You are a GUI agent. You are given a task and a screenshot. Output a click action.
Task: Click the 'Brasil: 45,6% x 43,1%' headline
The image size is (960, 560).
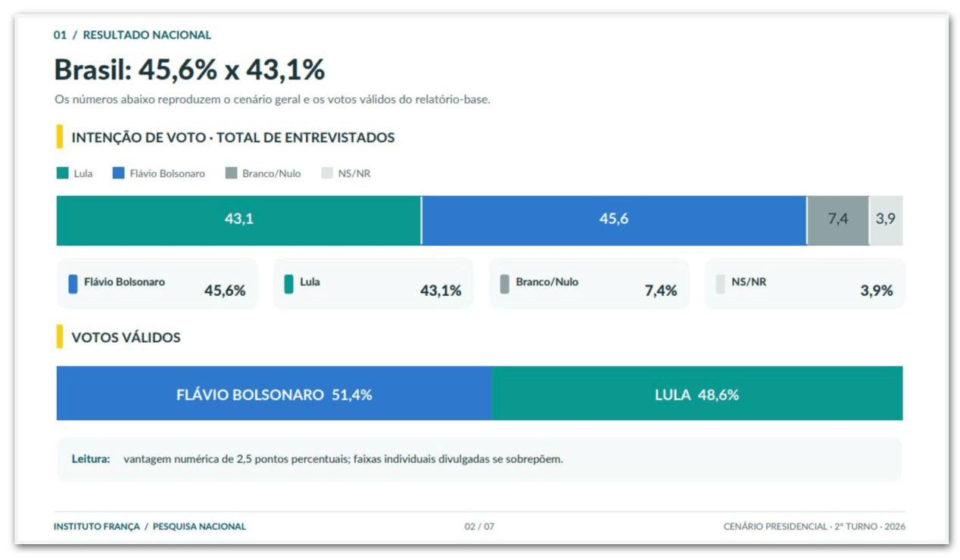[x=190, y=70]
